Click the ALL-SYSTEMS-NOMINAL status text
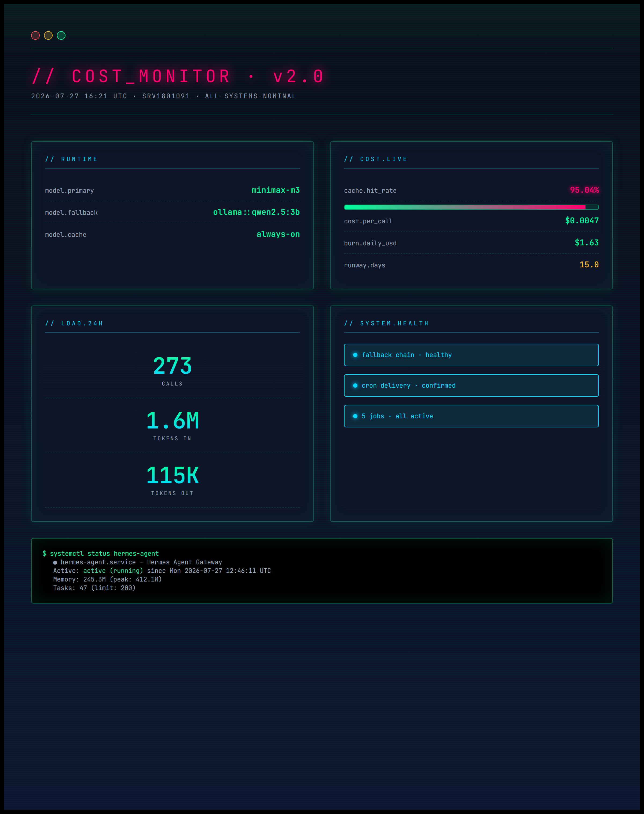Viewport: 644px width, 814px height. (x=251, y=96)
